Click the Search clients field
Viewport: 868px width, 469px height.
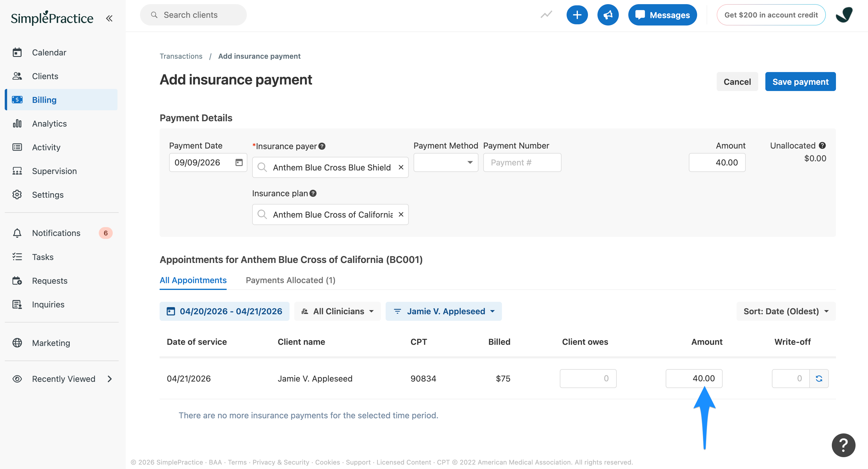(193, 15)
